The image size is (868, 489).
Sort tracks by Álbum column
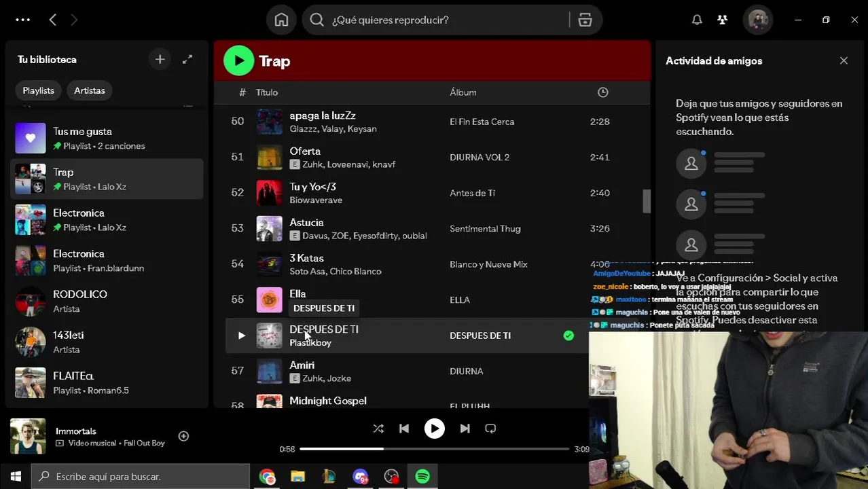point(463,92)
